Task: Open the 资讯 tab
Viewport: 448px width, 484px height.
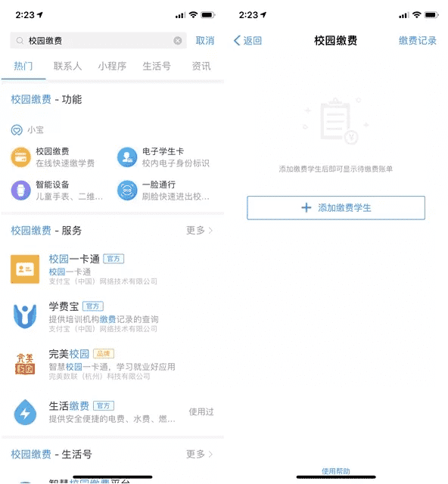Action: coord(201,66)
